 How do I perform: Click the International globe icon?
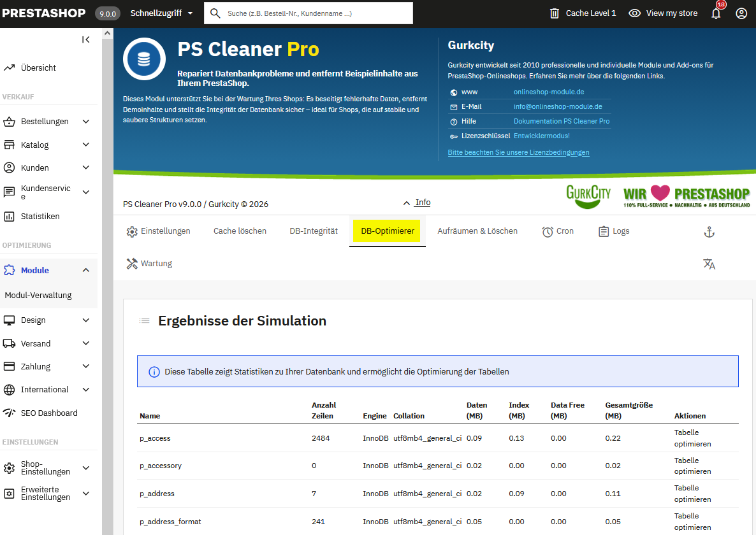pyautogui.click(x=9, y=390)
